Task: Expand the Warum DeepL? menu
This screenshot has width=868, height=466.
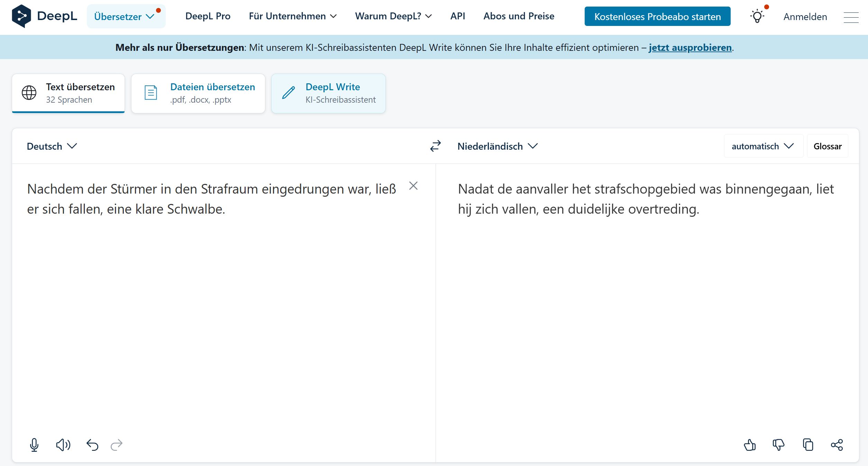Action: pos(393,16)
